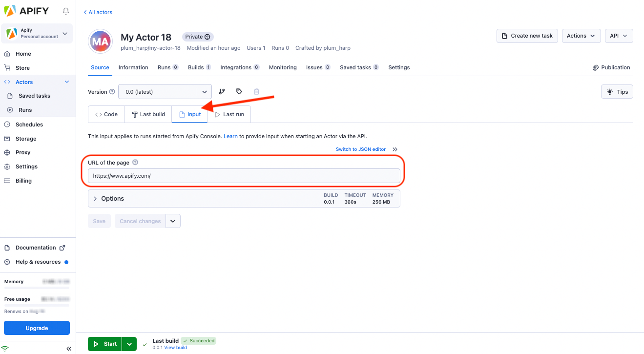Open the Builds tab
Image resolution: width=644 pixels, height=354 pixels.
click(x=199, y=67)
